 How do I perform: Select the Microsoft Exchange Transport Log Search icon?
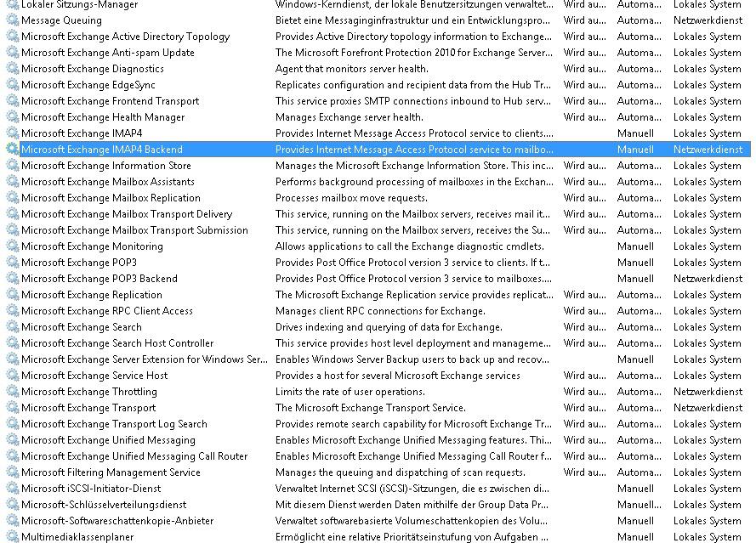tap(12, 424)
